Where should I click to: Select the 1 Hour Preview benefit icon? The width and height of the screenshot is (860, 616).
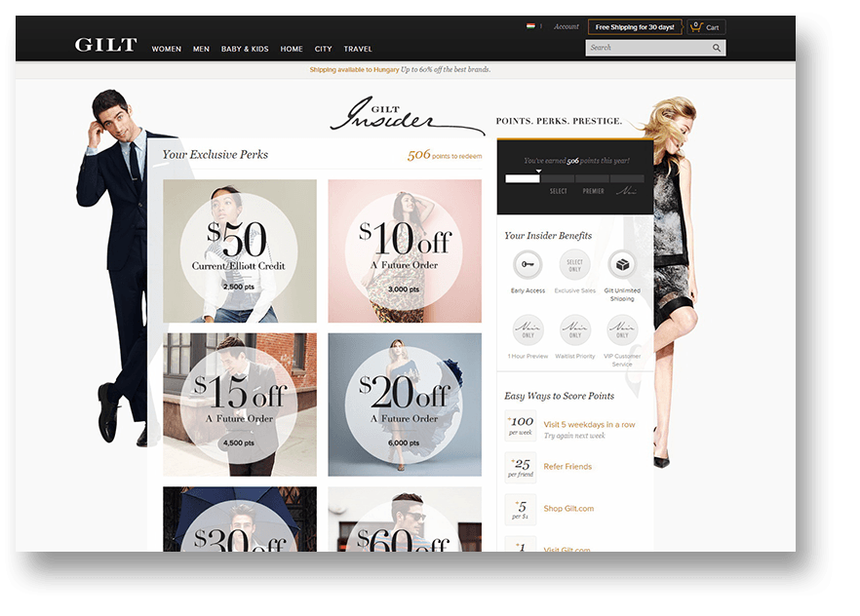(528, 329)
